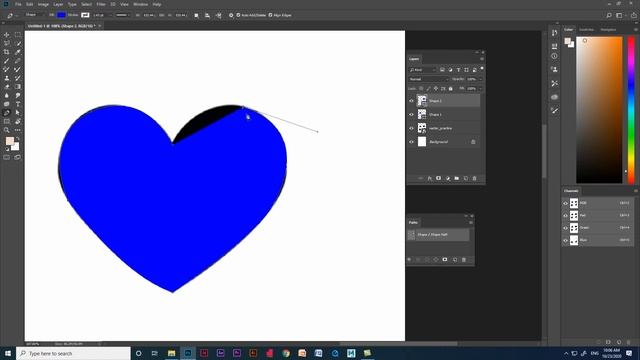Open the Layer menu

point(58,4)
